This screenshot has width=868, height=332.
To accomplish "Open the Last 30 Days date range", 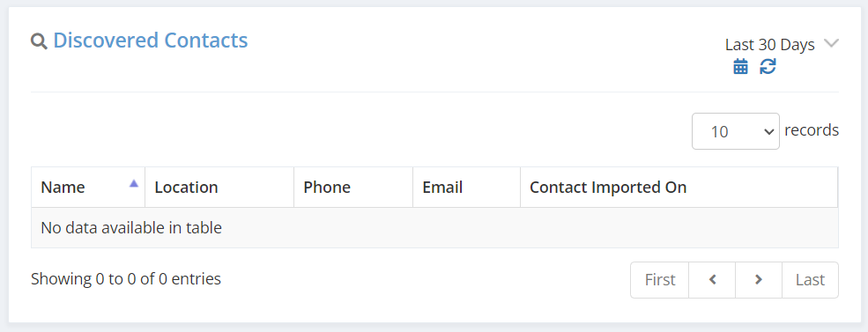I will click(x=770, y=45).
